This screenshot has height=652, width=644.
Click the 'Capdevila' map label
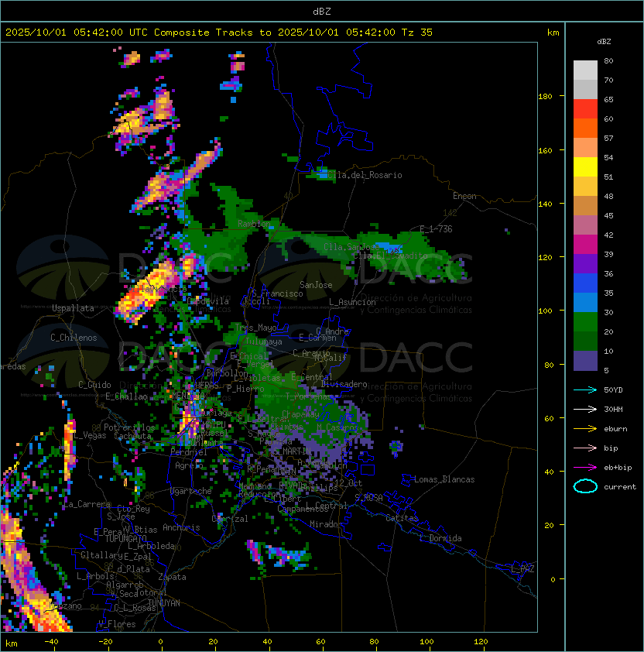(208, 301)
